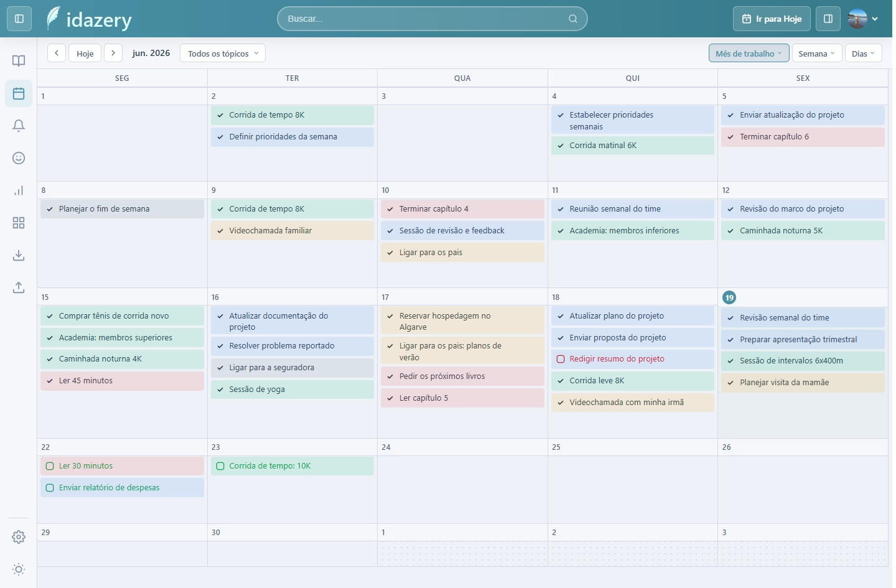Uncheck Sessão de yoga task
This screenshot has height=588, width=896.
coord(220,390)
